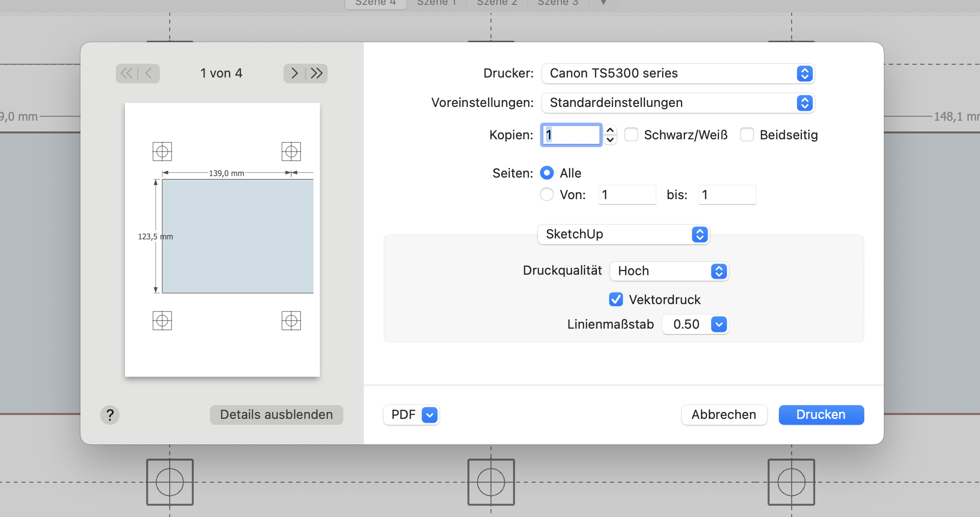
Task: Open the help question mark button
Action: (110, 415)
